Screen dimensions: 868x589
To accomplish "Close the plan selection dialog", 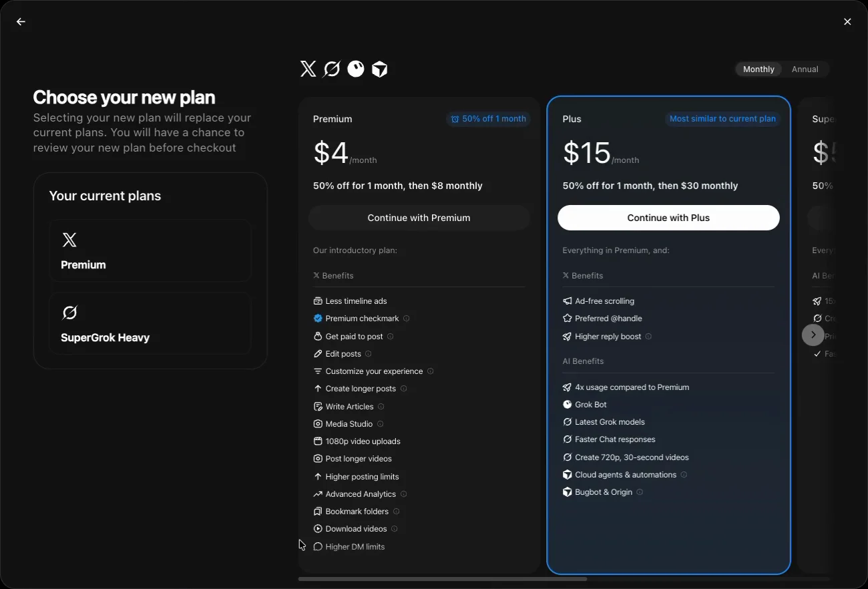I will (847, 22).
